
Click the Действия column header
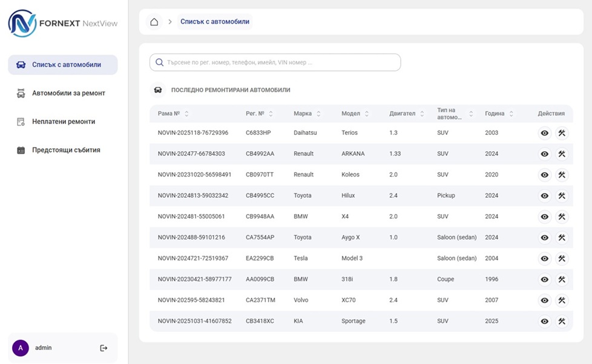coord(551,114)
